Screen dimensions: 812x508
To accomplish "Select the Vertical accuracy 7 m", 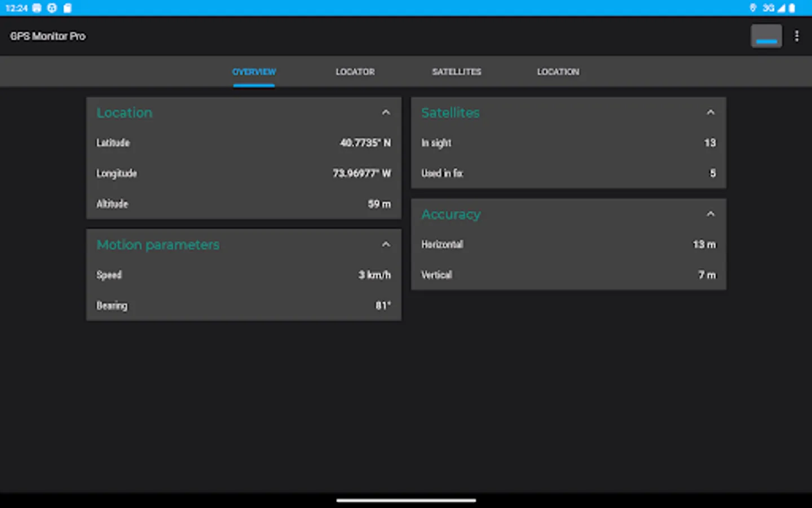I will (x=707, y=275).
